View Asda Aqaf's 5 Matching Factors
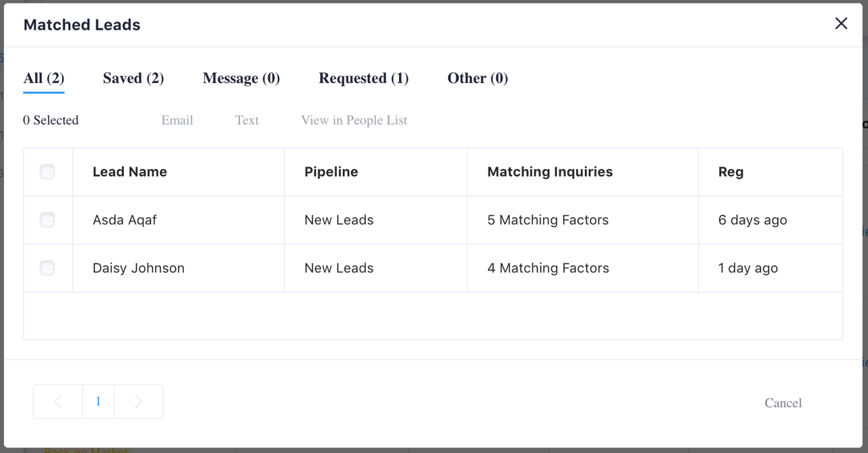 pyautogui.click(x=548, y=220)
